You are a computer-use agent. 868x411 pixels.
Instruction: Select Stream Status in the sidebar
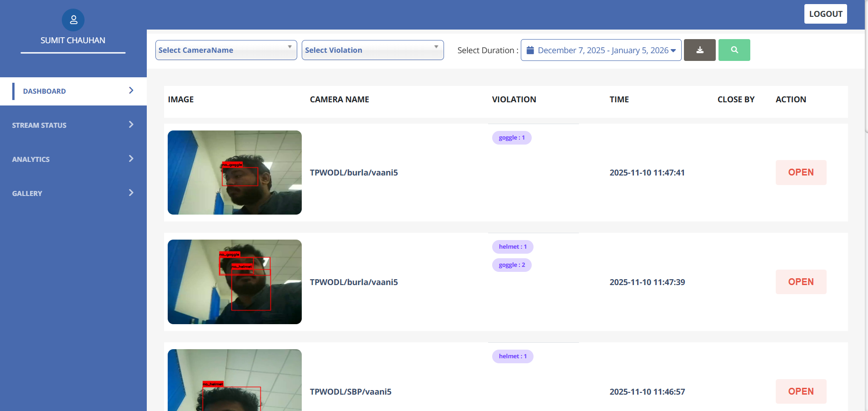tap(39, 125)
